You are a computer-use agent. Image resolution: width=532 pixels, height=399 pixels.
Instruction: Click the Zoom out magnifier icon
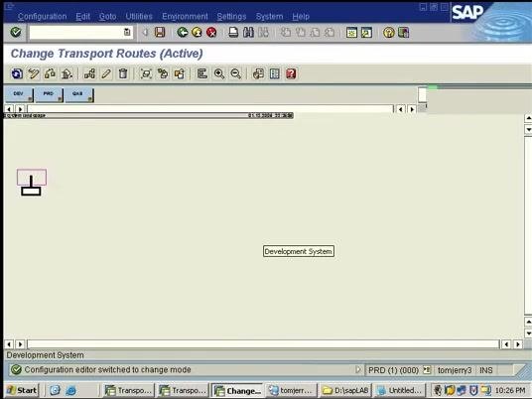tap(236, 73)
